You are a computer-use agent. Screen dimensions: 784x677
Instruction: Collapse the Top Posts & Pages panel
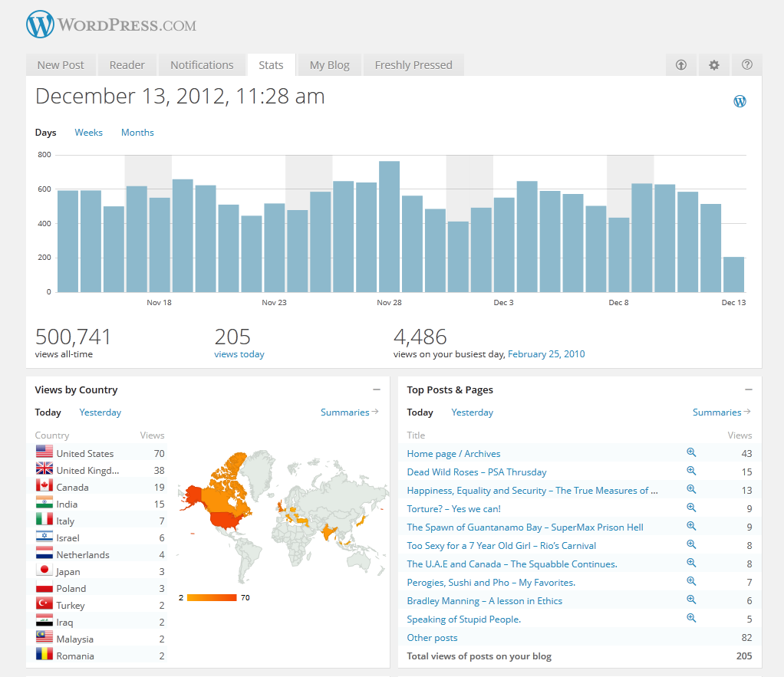[x=748, y=390]
